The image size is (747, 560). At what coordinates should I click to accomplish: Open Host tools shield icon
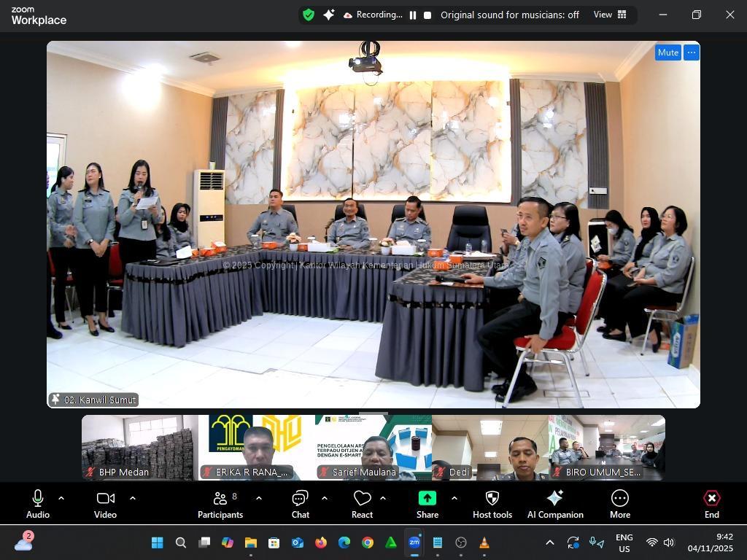(x=492, y=504)
